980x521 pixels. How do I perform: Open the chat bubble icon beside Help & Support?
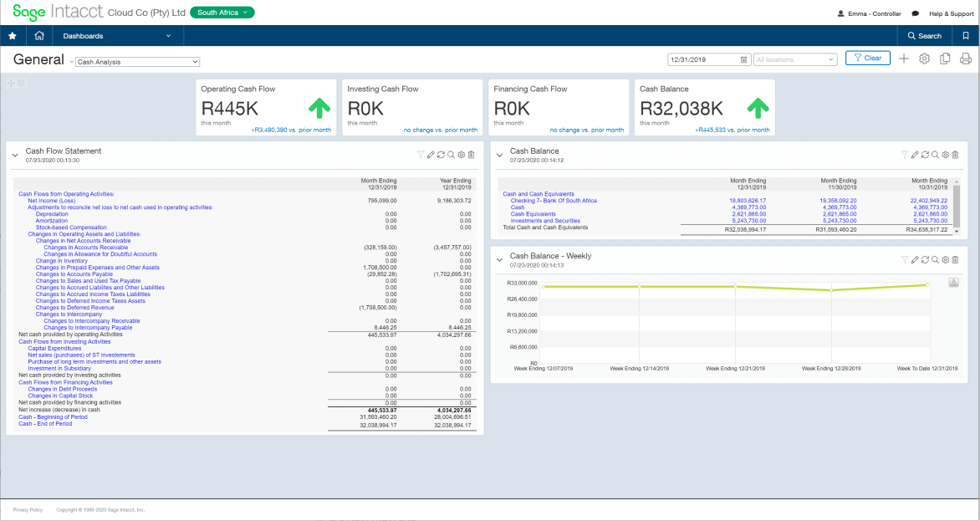[915, 13]
